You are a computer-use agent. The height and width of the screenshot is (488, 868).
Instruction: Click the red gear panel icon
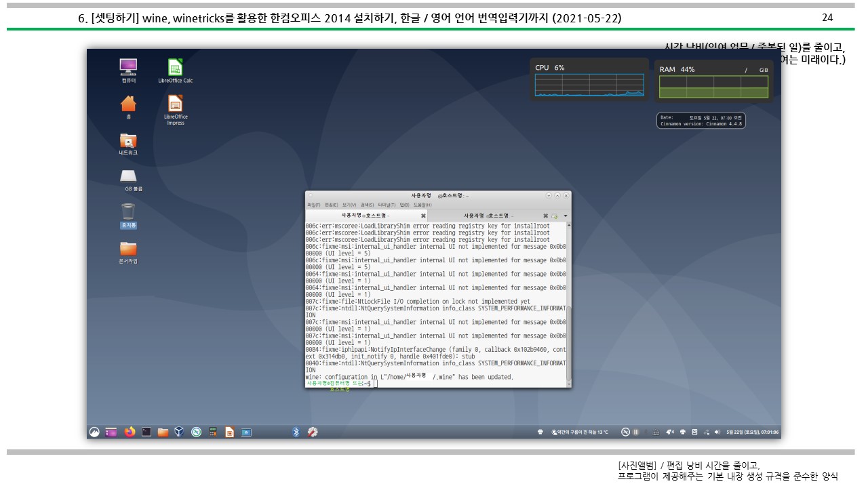click(313, 432)
